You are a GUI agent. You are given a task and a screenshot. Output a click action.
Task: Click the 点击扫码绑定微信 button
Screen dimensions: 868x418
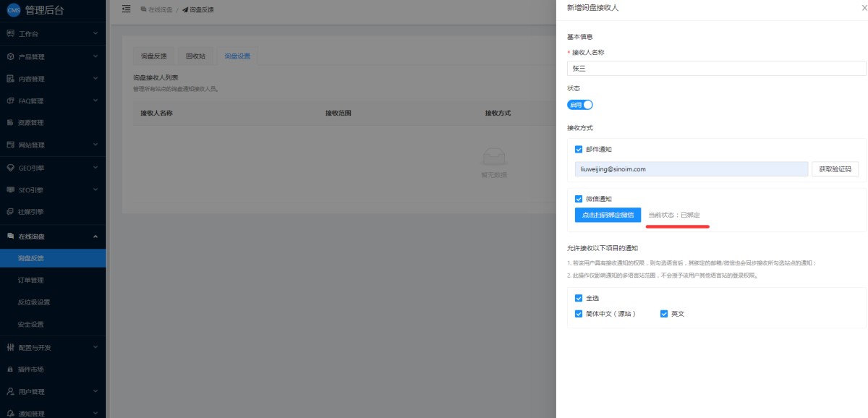click(x=608, y=216)
